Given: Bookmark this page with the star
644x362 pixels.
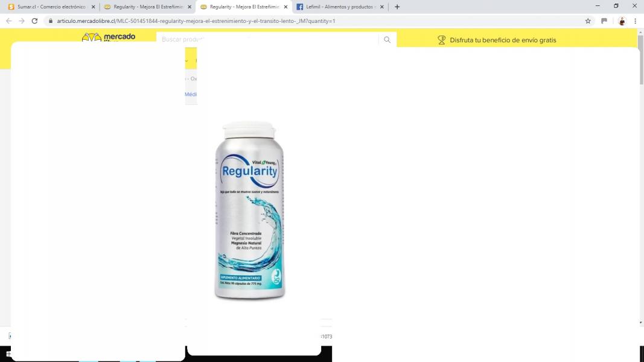Looking at the screenshot, I should 588,21.
